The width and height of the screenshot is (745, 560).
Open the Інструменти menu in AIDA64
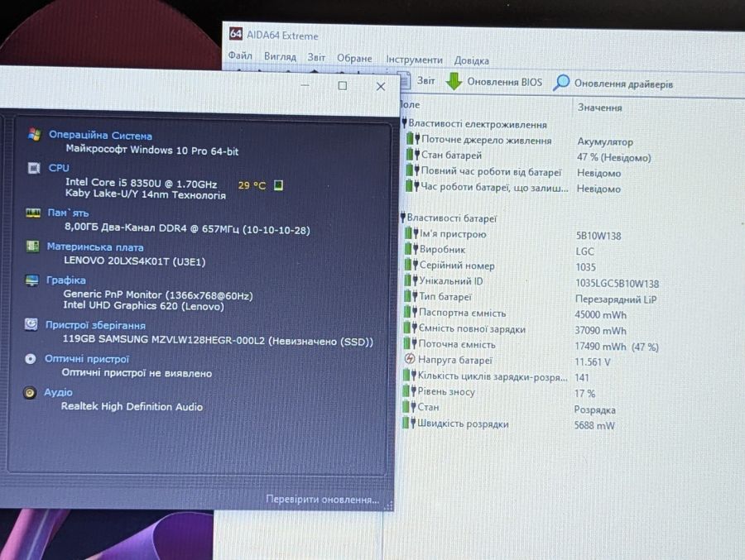(x=414, y=60)
